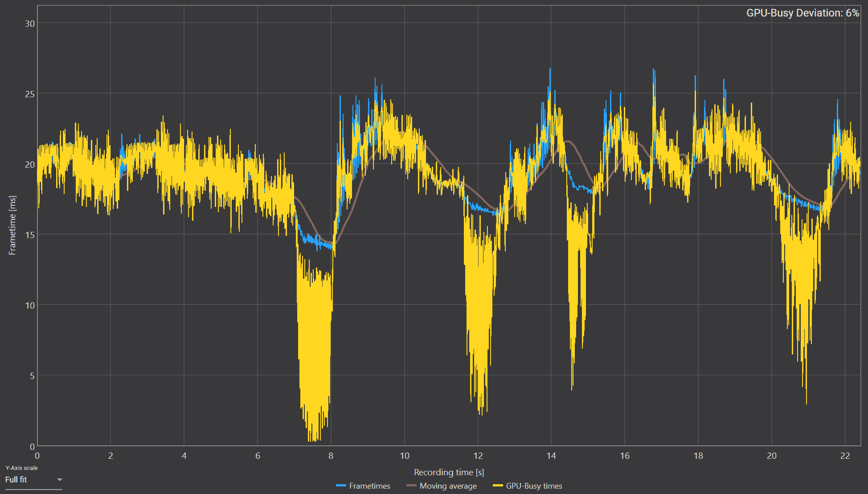The image size is (868, 494).
Task: Click the 5 tick on the frametime axis
Action: (32, 376)
